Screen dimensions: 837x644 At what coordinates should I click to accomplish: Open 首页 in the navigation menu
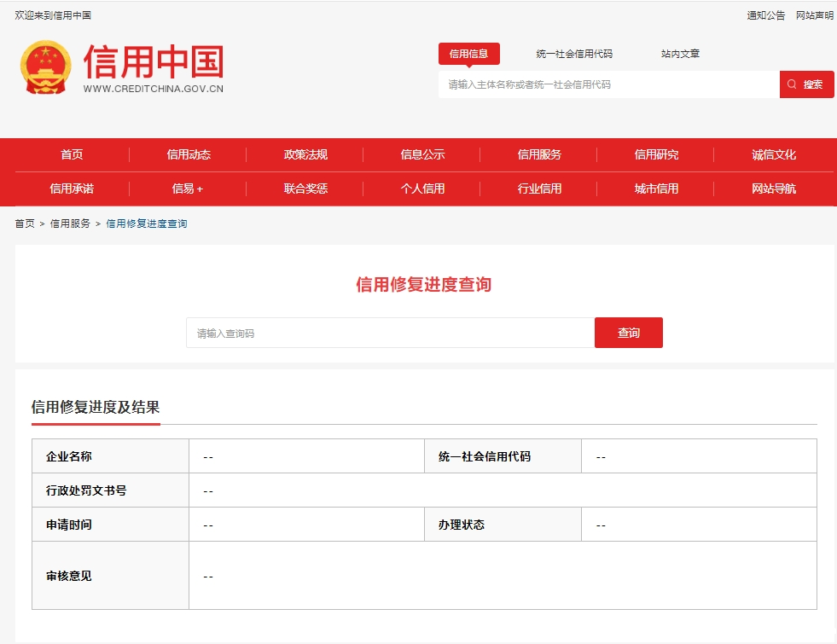72,154
